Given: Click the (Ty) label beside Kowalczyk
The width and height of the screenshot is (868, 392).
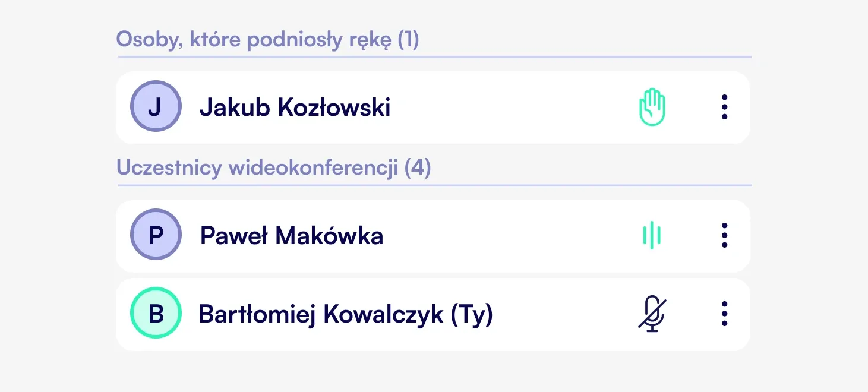Looking at the screenshot, I should [x=472, y=315].
